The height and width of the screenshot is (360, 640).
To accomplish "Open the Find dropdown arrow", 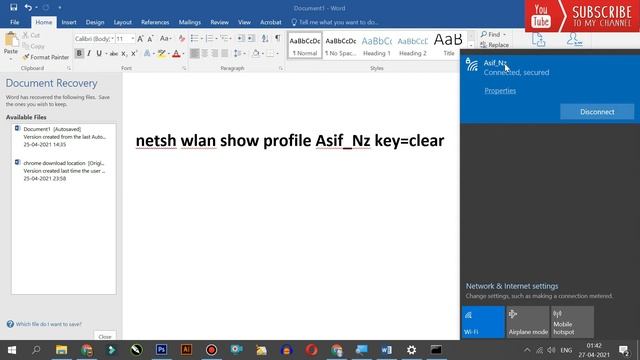I will click(504, 35).
